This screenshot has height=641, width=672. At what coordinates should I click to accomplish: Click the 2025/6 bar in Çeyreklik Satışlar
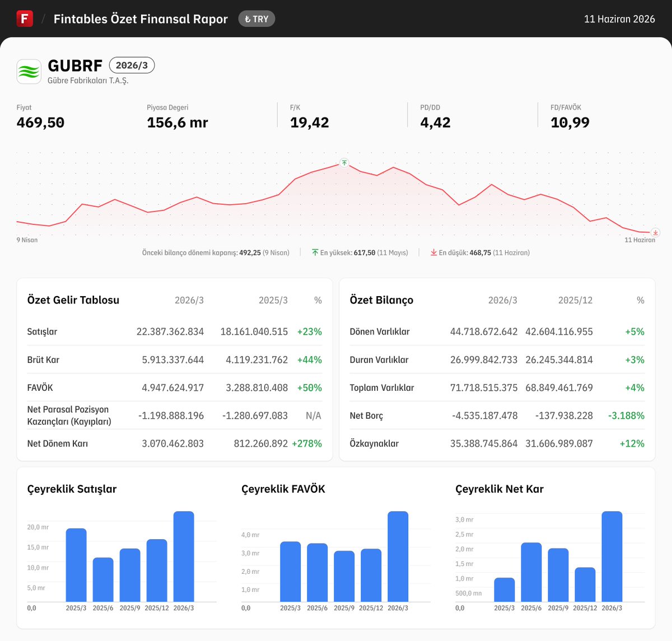[x=103, y=579]
